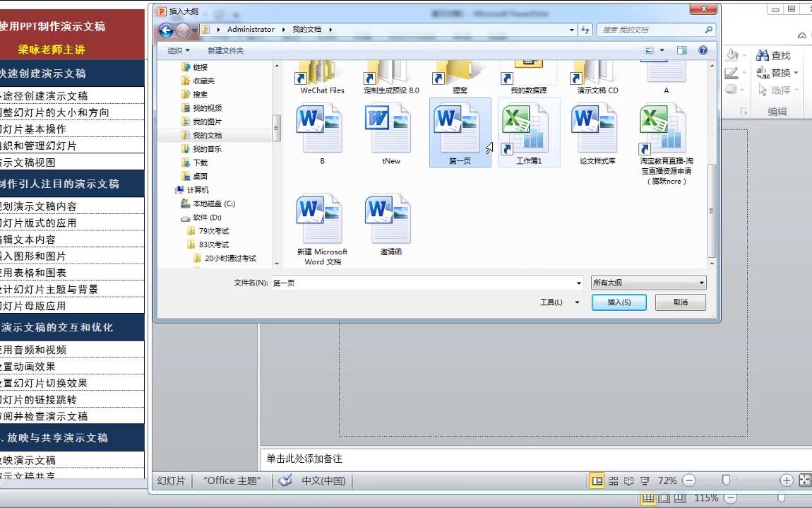Click Fit slide to current window icon

[x=806, y=480]
